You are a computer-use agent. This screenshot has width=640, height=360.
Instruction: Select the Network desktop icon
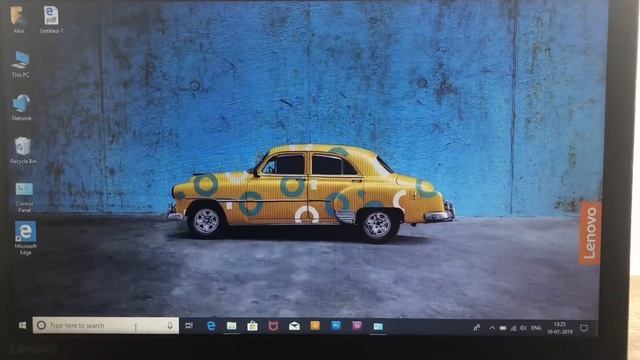(21, 107)
